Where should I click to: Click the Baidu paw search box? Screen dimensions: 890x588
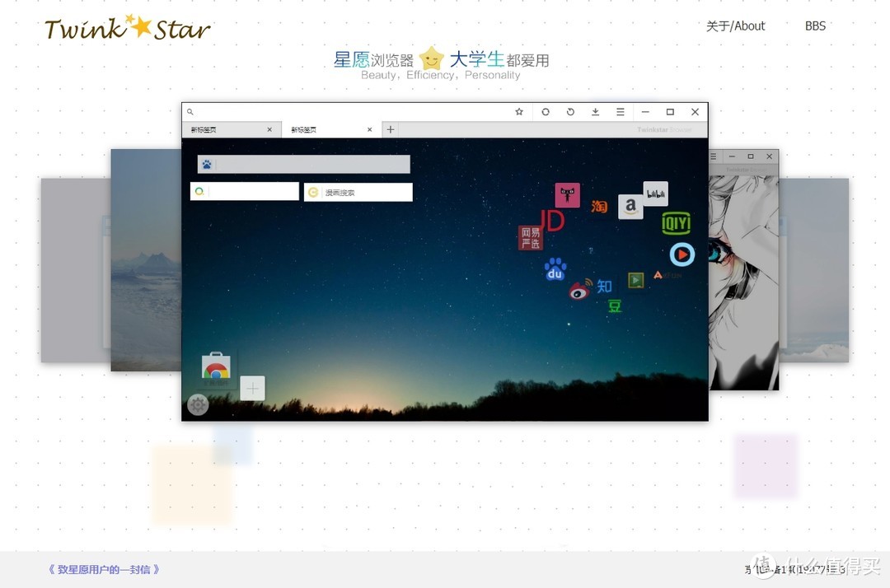[303, 165]
